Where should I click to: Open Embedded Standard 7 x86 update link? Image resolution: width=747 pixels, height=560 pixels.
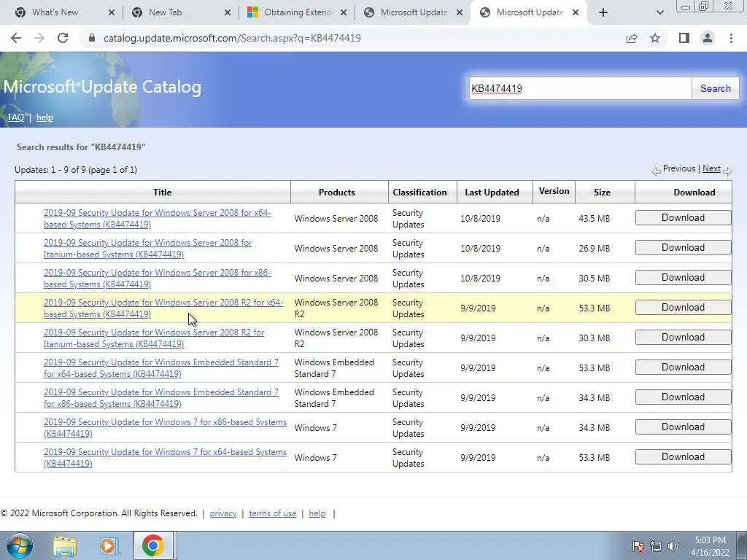click(161, 398)
